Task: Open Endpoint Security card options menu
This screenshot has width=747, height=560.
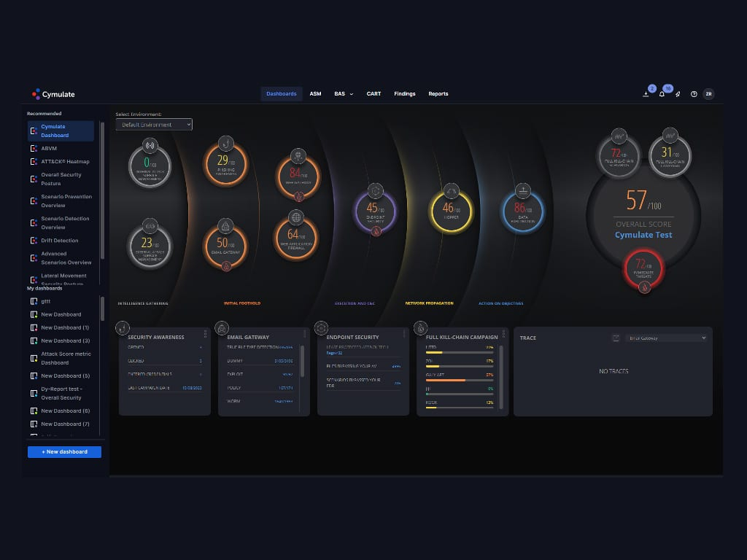Action: (404, 334)
